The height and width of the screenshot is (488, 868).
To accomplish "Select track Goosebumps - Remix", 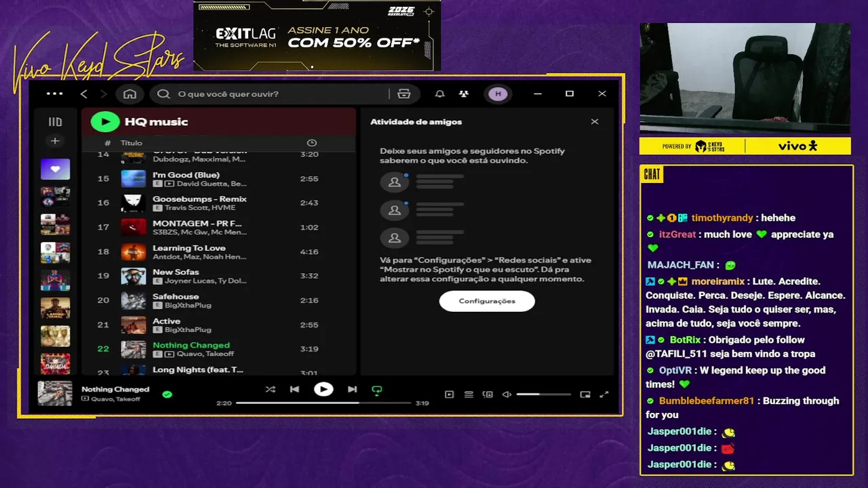I will coord(219,203).
